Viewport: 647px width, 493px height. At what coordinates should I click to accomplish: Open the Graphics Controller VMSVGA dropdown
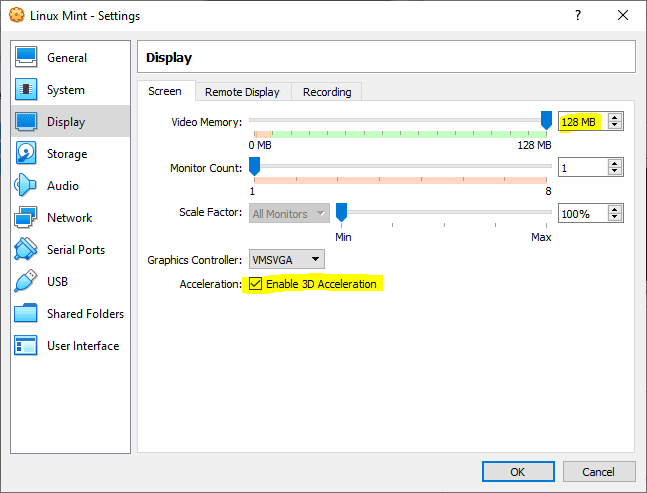point(287,259)
